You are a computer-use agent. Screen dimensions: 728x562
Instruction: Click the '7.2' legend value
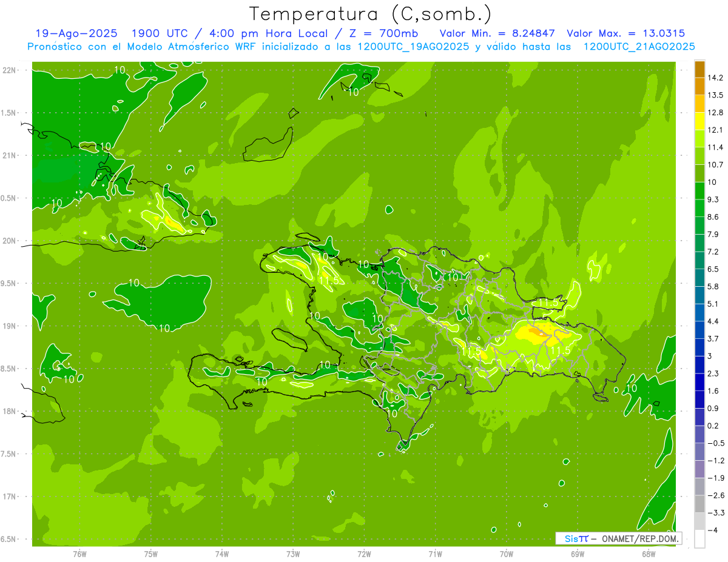[x=713, y=252]
